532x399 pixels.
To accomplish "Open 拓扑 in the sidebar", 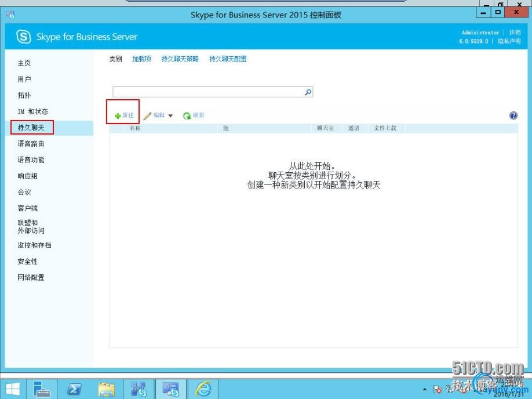I will click(x=24, y=96).
